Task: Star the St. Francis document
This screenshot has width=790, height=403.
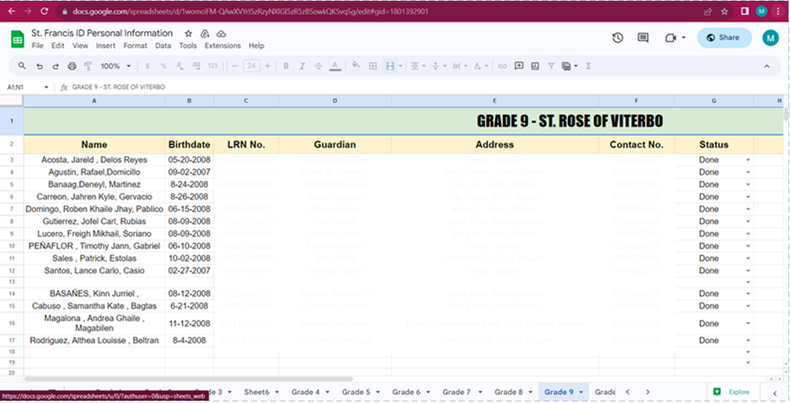Action: click(x=188, y=34)
